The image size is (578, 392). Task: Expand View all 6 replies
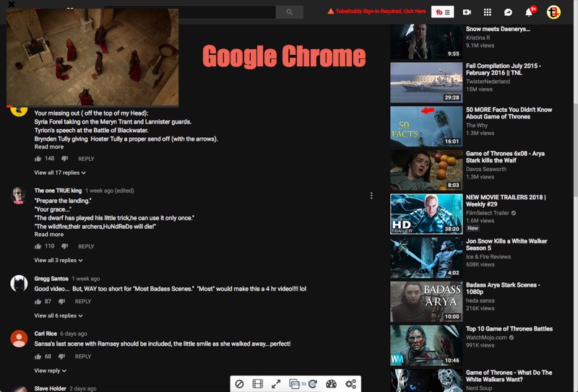(59, 315)
